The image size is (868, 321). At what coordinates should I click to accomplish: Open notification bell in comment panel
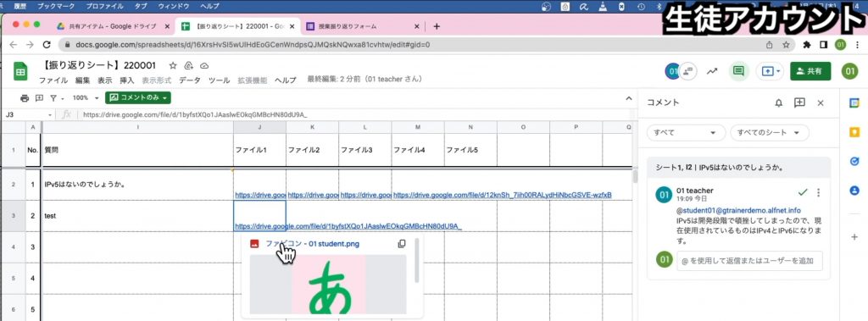coord(779,103)
